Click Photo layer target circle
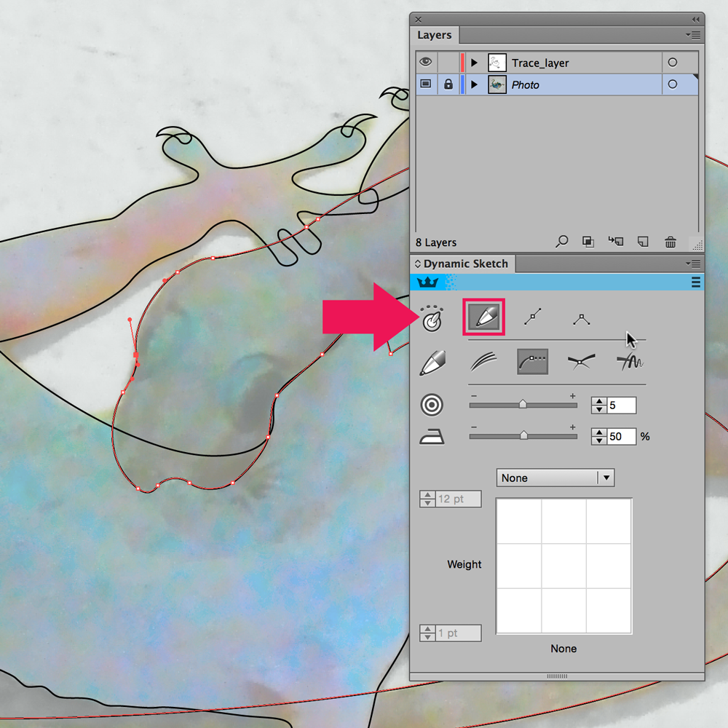 [672, 84]
